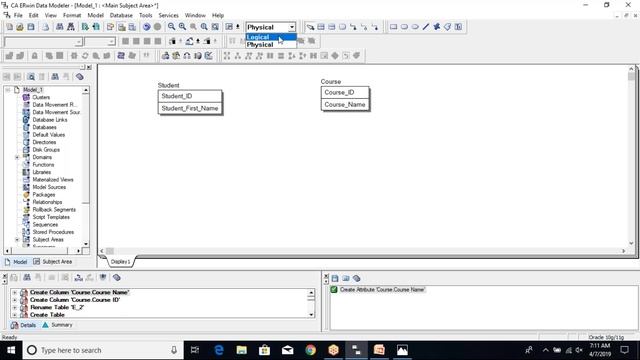This screenshot has height=360, width=640.
Task: Open the Database menu
Action: point(121,15)
